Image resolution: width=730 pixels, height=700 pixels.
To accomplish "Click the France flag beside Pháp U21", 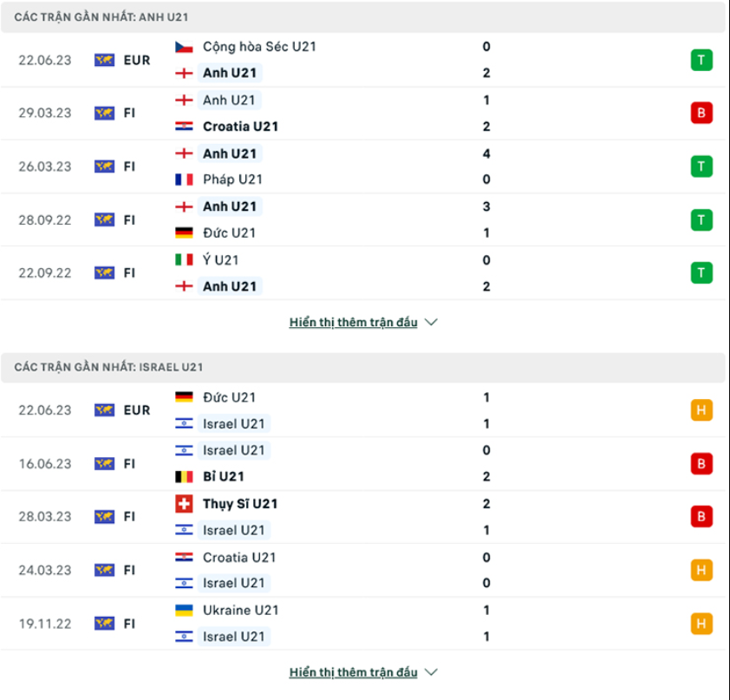I will tap(184, 180).
